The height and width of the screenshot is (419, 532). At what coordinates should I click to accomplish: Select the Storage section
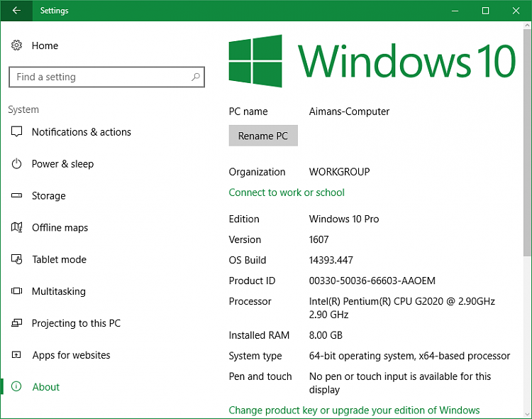(x=48, y=196)
